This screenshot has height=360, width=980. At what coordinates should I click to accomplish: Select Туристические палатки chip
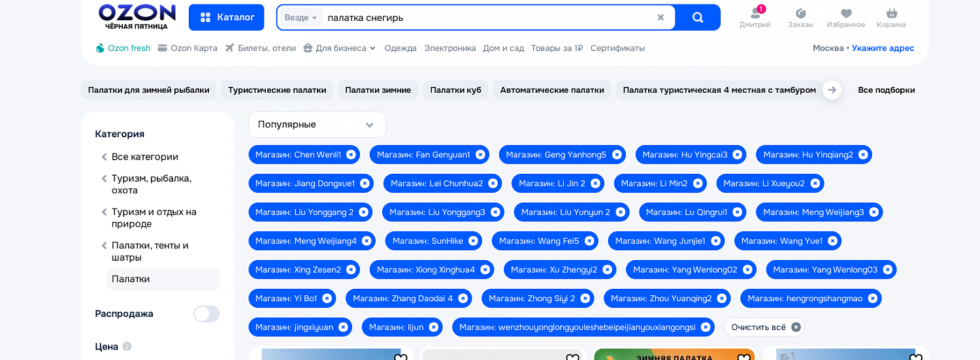click(277, 90)
